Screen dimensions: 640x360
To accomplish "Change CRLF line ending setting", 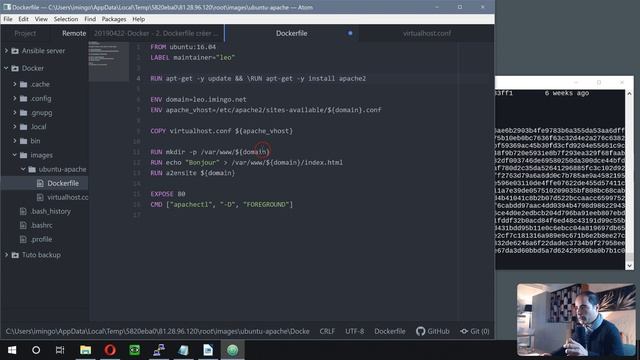I will [327, 331].
